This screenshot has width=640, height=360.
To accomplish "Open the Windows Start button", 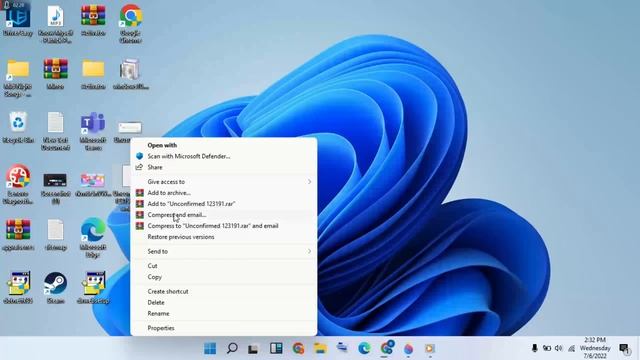I will coord(210,349).
